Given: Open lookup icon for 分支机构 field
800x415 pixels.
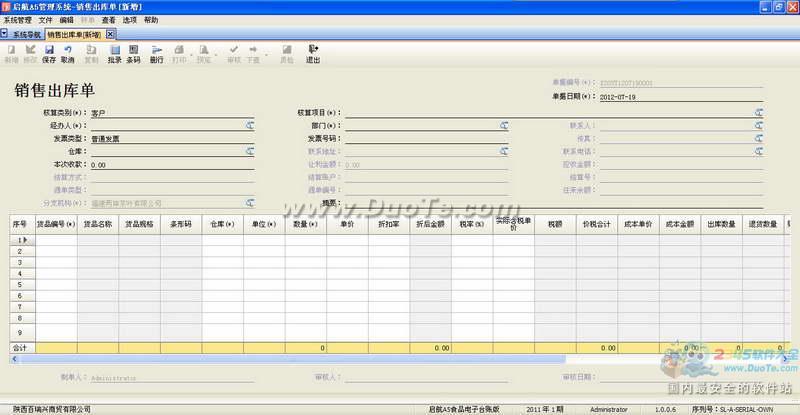Looking at the screenshot, I should [250, 203].
